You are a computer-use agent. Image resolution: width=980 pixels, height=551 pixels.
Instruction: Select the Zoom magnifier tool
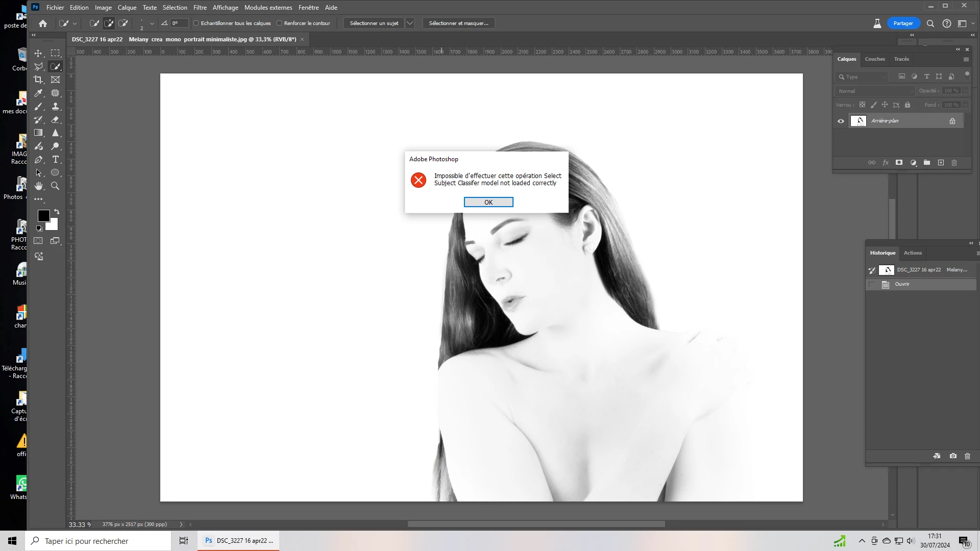click(x=55, y=186)
